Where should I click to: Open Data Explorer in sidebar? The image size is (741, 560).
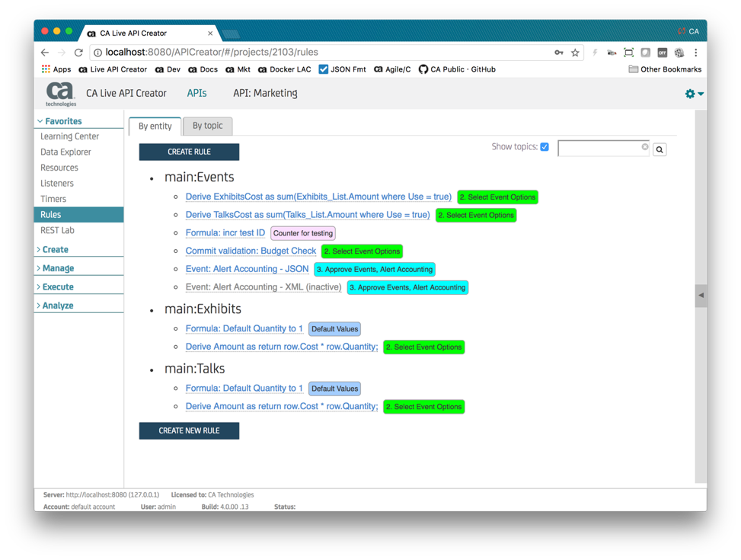[65, 152]
